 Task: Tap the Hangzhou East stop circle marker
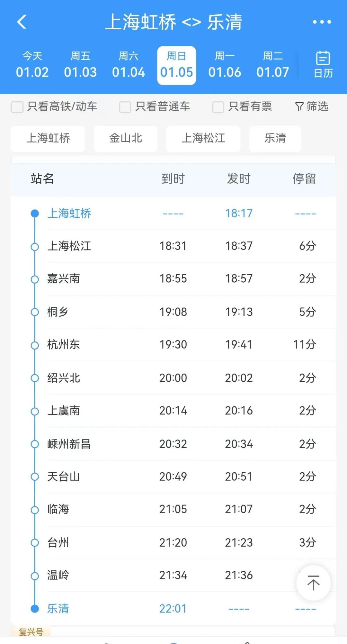(x=35, y=345)
